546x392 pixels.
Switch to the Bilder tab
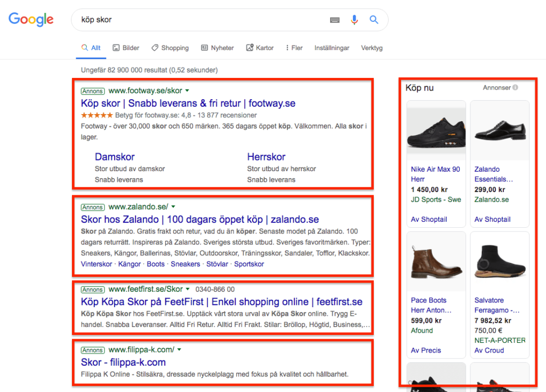[x=126, y=48]
